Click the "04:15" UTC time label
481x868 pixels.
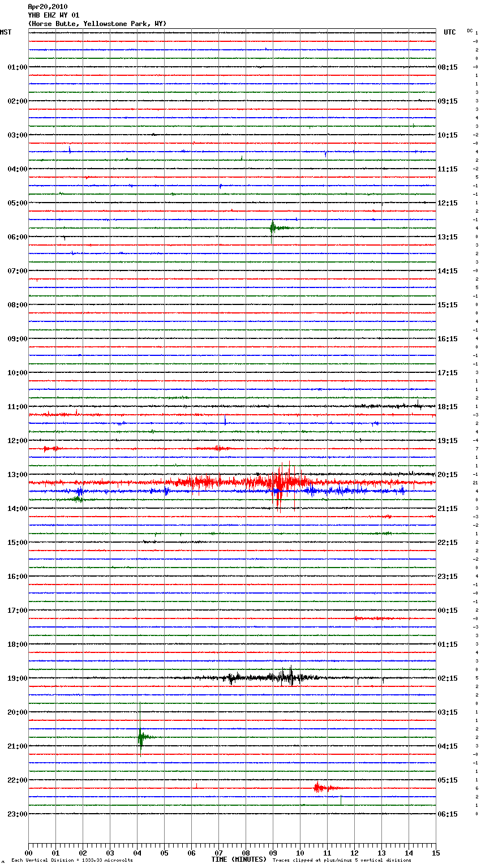coord(448,746)
